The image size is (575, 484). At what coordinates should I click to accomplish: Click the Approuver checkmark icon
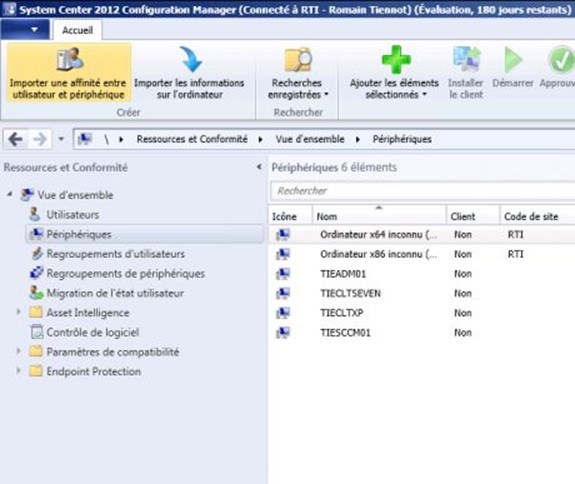pos(561,59)
